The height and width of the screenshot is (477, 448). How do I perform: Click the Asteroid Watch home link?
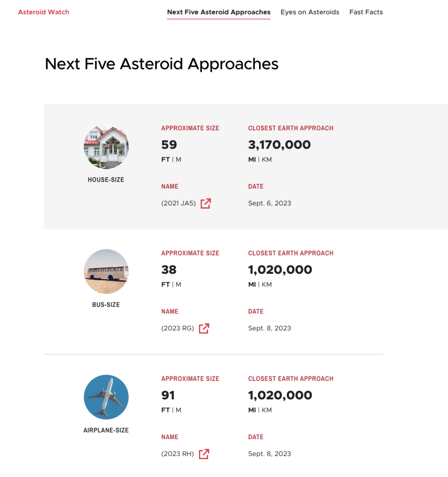(x=43, y=12)
